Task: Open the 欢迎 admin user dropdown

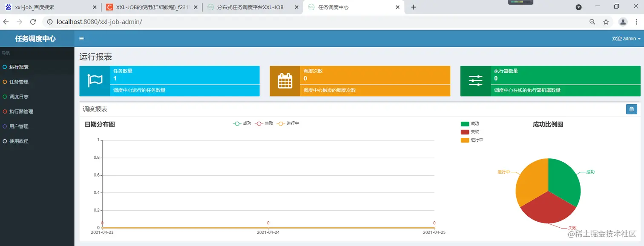Action: coord(626,39)
